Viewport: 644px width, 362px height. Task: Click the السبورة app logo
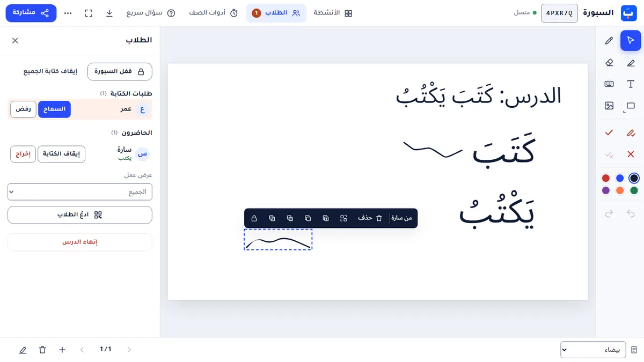click(628, 13)
